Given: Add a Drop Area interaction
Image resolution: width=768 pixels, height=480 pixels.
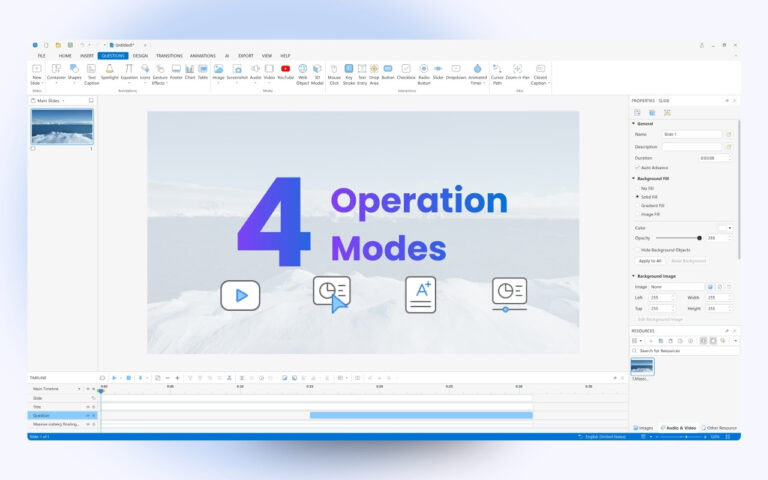Looking at the screenshot, I should click(374, 74).
